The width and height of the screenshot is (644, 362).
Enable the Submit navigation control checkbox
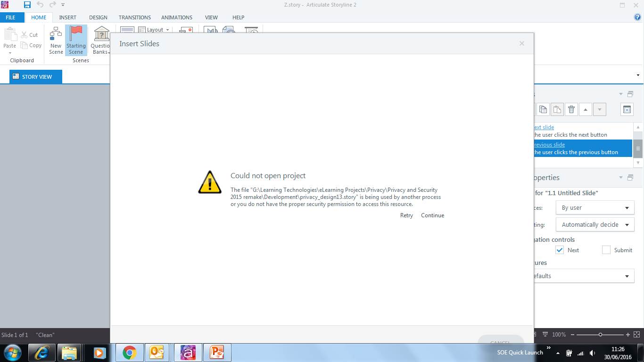point(606,250)
